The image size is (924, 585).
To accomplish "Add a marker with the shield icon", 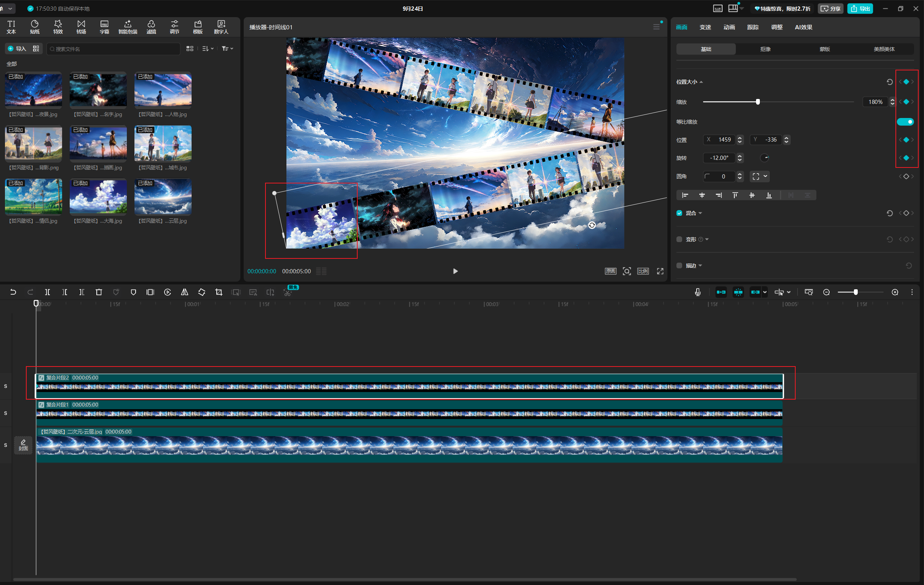I will [133, 292].
